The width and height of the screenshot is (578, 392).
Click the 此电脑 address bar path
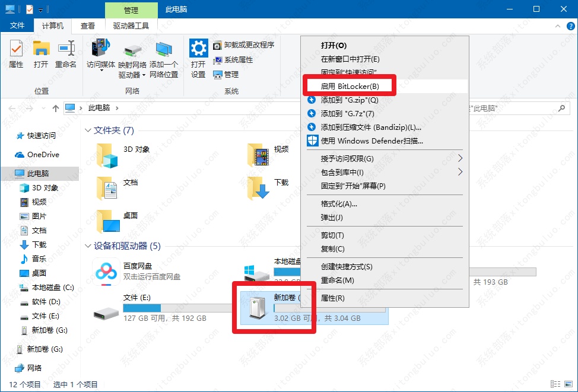[99, 108]
